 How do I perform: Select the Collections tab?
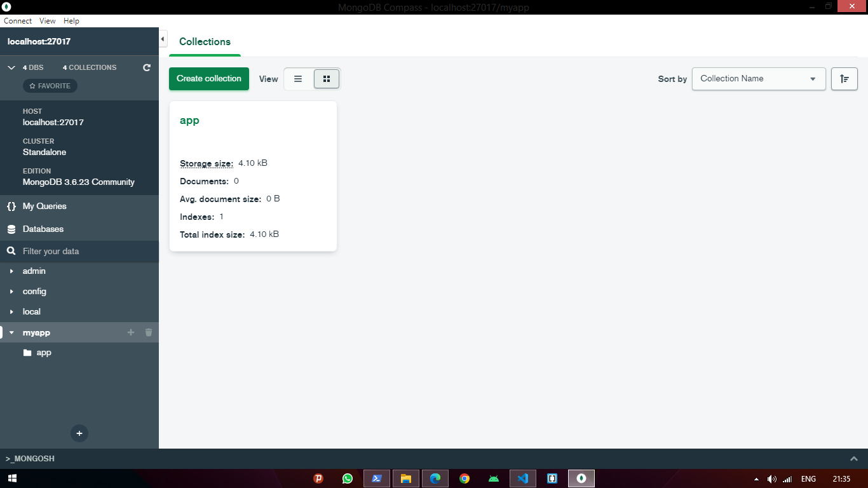tap(205, 42)
